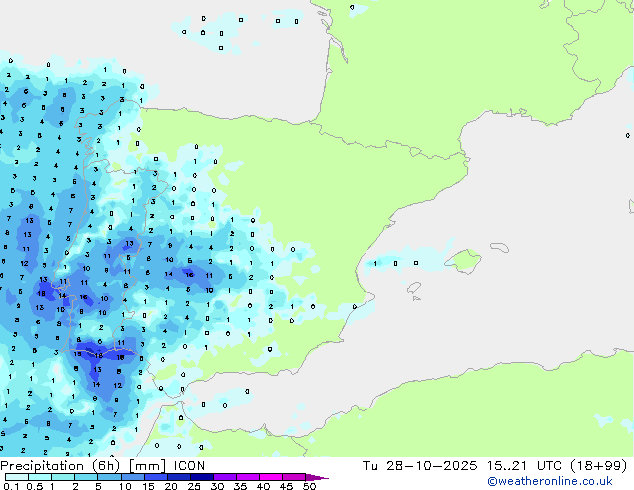Click the Menorca island outline

[500, 247]
